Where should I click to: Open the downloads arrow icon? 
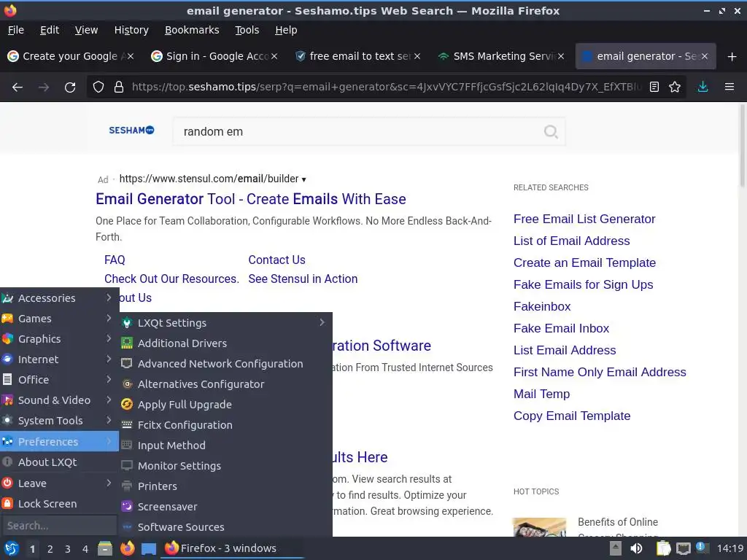coord(703,87)
